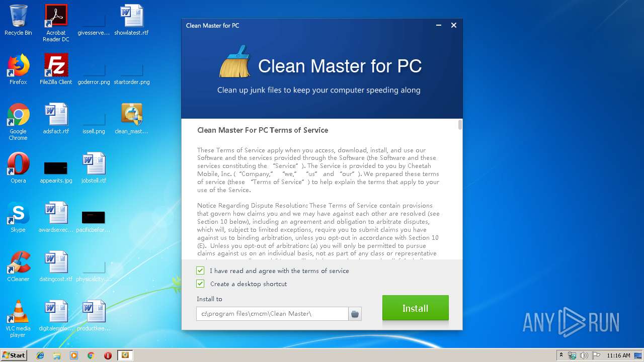Select the productkee document icon
Viewport: 644px width, 362px height.
tap(94, 316)
